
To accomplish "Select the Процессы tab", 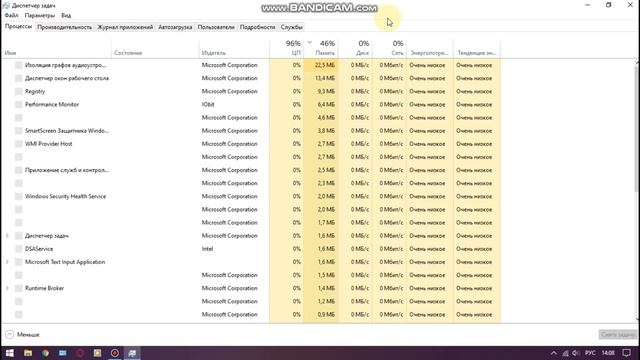I will click(x=18, y=27).
